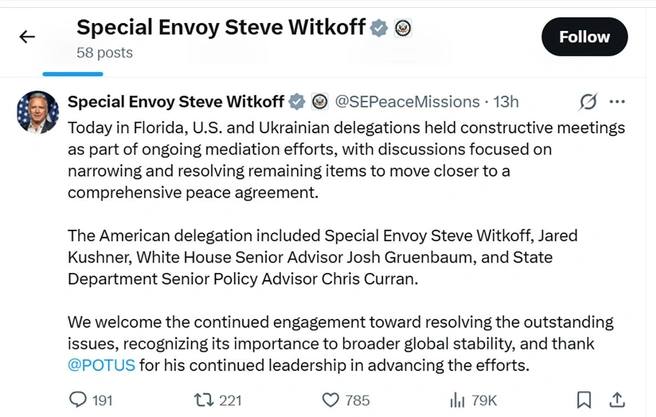Image resolution: width=656 pixels, height=417 pixels.
Task: Click the Grok explain icon on tweet
Action: pyautogui.click(x=589, y=101)
